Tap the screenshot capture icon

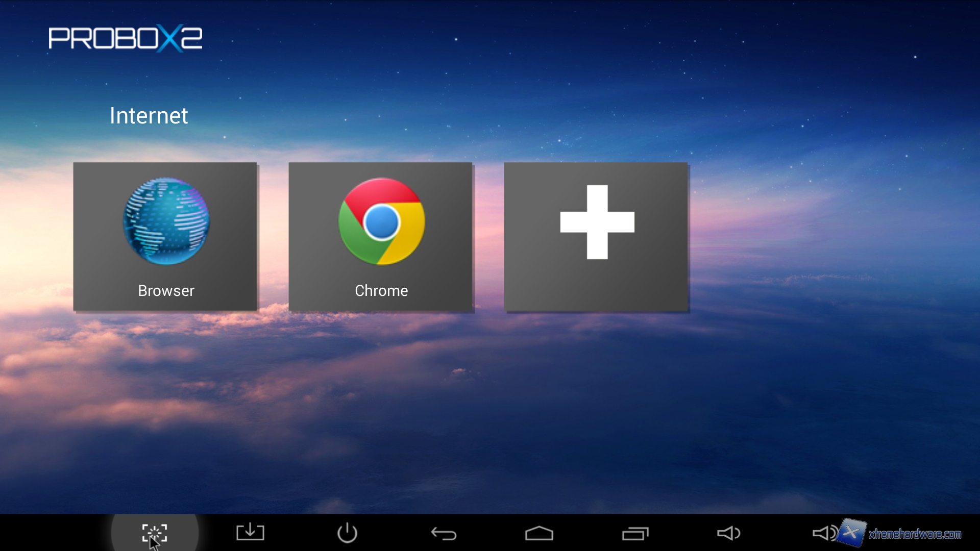154,533
